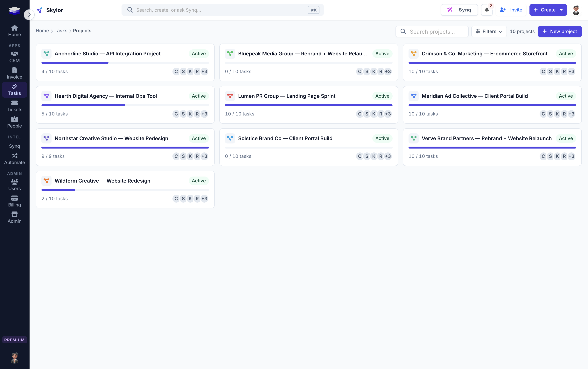Click the '2 / 10 tasks' label
This screenshot has height=369, width=588.
coord(54,199)
